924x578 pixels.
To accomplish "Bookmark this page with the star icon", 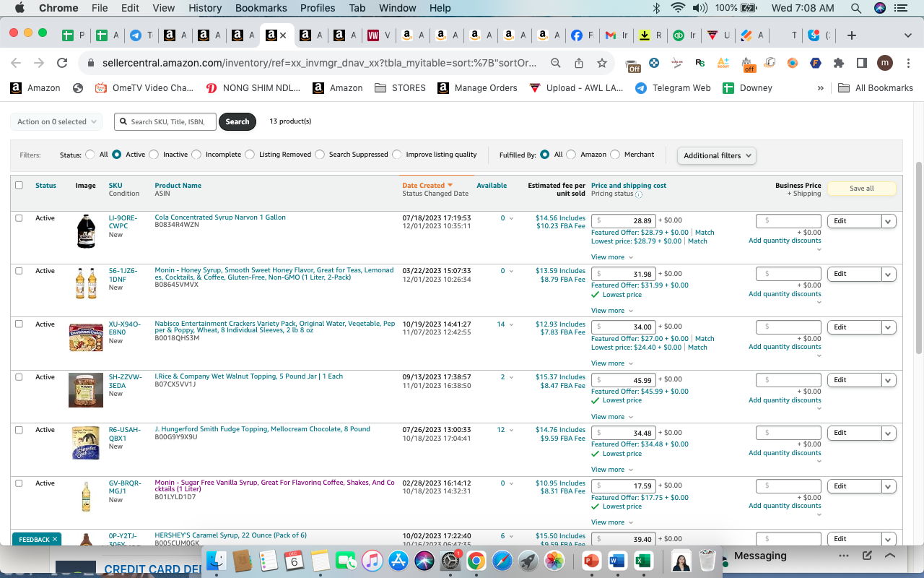I will 602,64.
